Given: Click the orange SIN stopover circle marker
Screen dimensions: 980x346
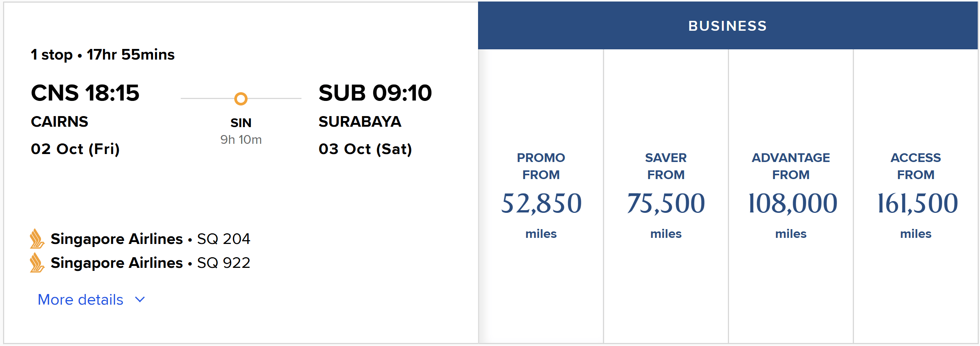Looking at the screenshot, I should (241, 99).
